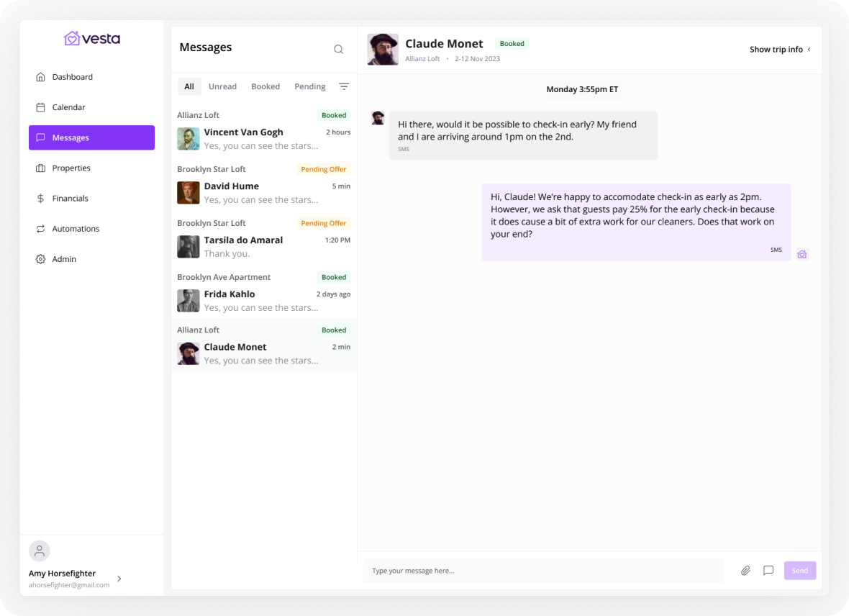Expand the Show trip info panel
The image size is (849, 616).
click(x=780, y=50)
